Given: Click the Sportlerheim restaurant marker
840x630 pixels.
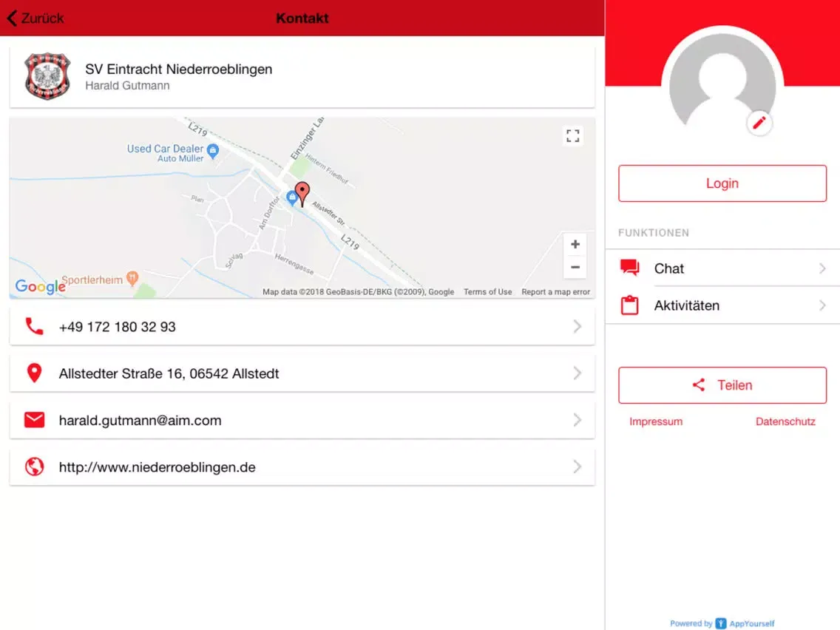Looking at the screenshot, I should pyautogui.click(x=132, y=278).
